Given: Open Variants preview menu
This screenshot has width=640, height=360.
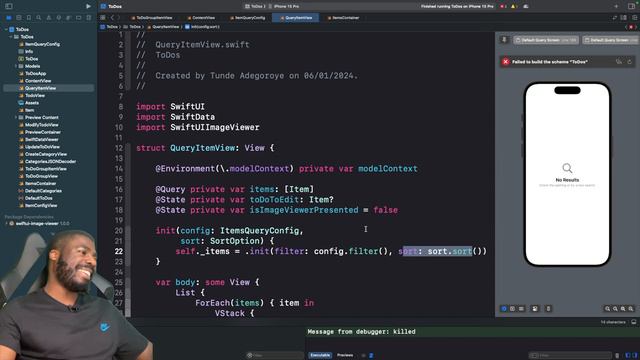Looking at the screenshot, I should [x=522, y=309].
